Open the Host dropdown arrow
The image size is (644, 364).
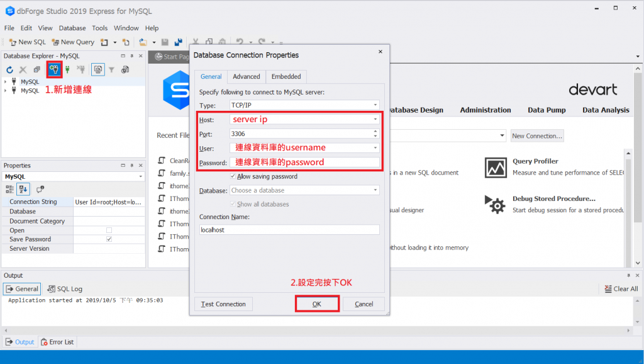[375, 119]
